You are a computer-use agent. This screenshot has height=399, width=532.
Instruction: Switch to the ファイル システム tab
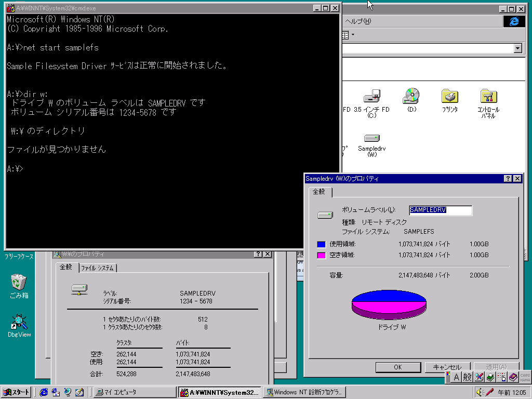[97, 268]
